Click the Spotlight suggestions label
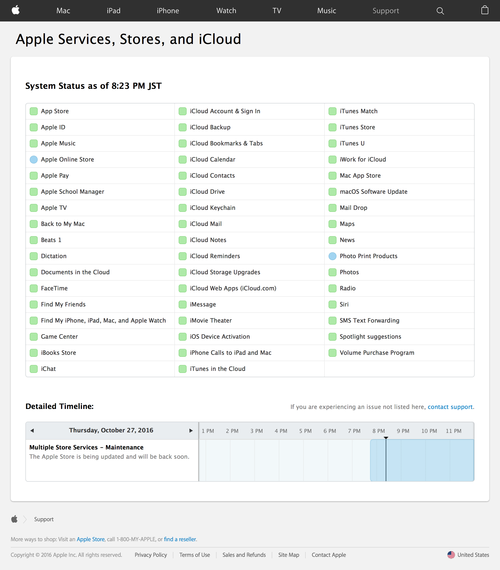Screen dimensions: 500x570 tap(370, 337)
